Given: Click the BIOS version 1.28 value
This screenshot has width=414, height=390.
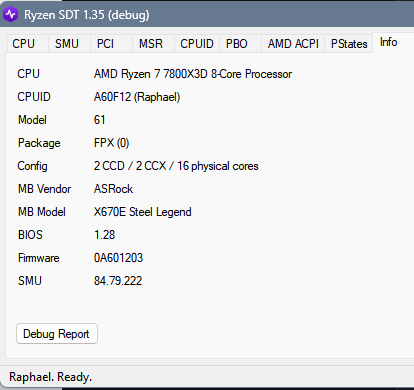Looking at the screenshot, I should click(104, 235).
